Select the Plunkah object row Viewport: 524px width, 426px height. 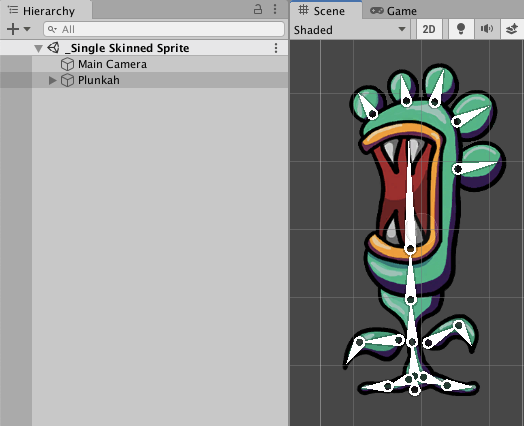point(144,80)
